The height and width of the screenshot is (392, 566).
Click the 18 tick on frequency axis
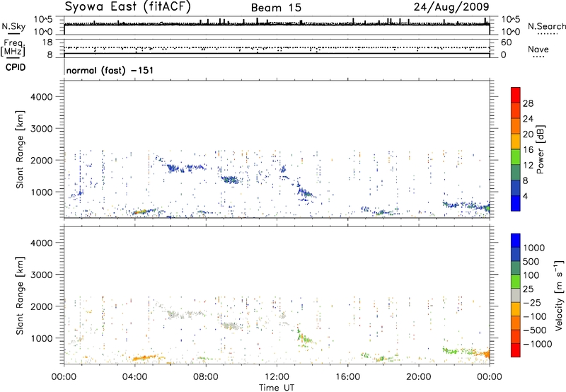click(x=47, y=42)
